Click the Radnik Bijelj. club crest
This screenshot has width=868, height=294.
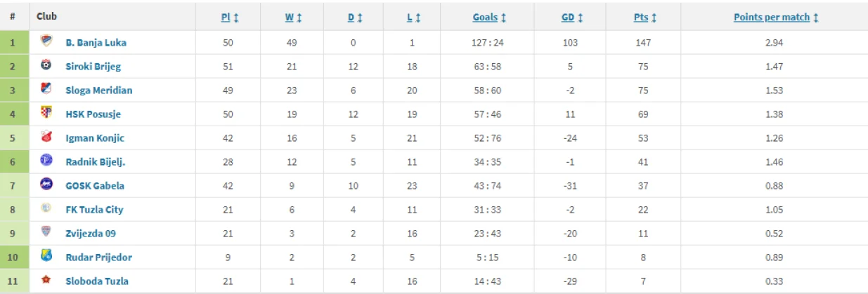(46, 161)
